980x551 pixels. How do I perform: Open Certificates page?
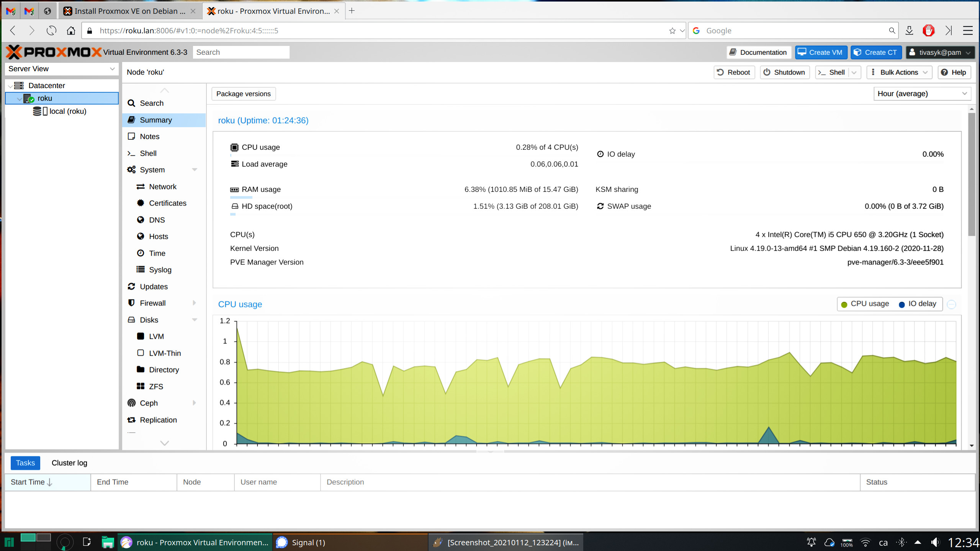click(x=164, y=203)
